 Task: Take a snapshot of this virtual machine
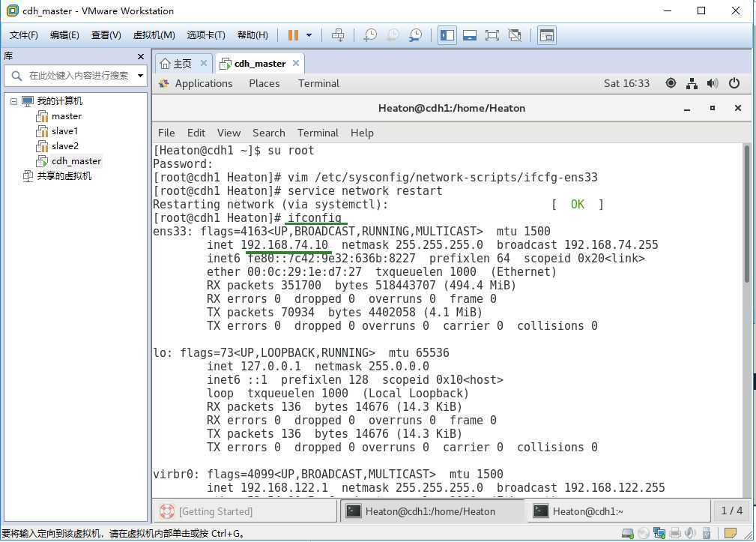pyautogui.click(x=370, y=35)
